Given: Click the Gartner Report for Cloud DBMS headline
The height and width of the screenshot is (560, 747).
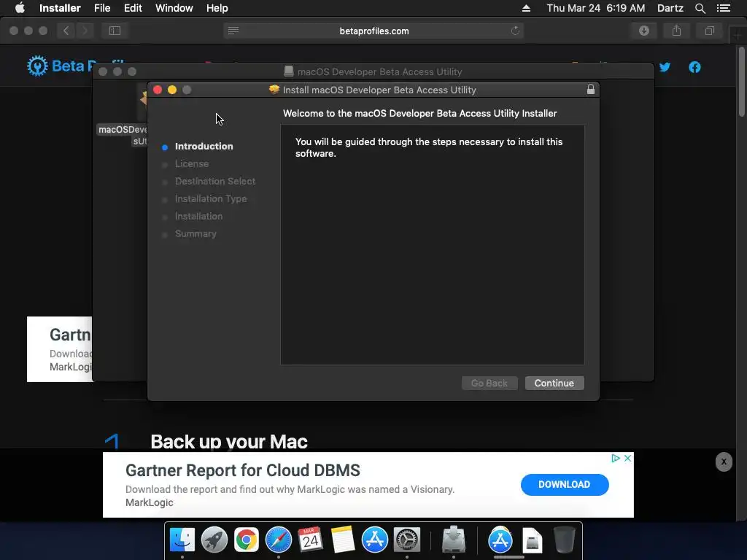Looking at the screenshot, I should click(x=242, y=470).
